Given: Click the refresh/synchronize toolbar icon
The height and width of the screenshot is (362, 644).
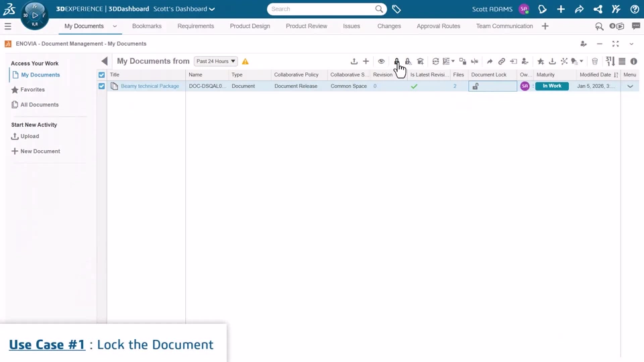Looking at the screenshot, I should 435,61.
